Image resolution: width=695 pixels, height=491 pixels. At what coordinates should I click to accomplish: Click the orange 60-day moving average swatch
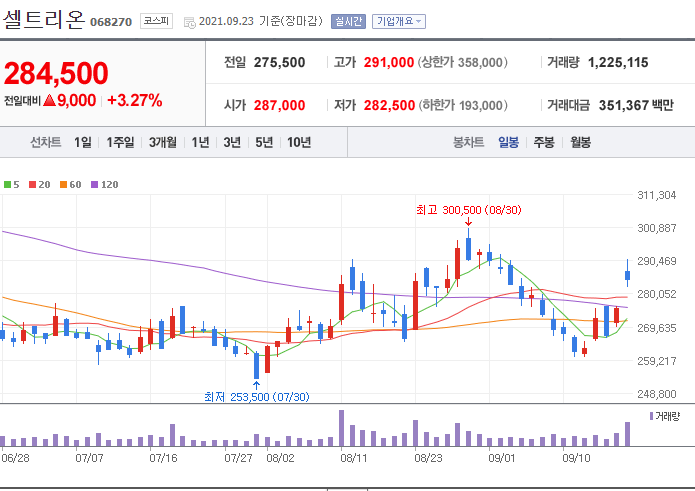(63, 184)
